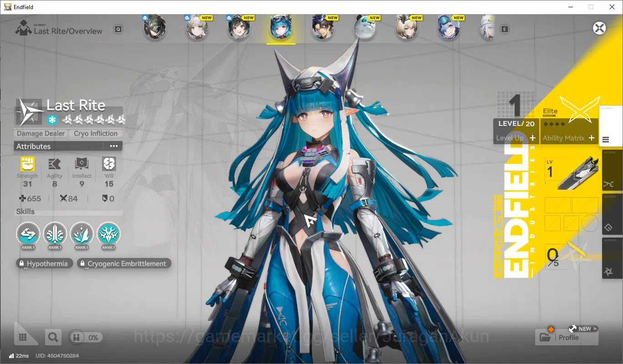The height and width of the screenshot is (364, 623).
Task: Open the first skill with swap arrows icon
Action: tap(28, 234)
